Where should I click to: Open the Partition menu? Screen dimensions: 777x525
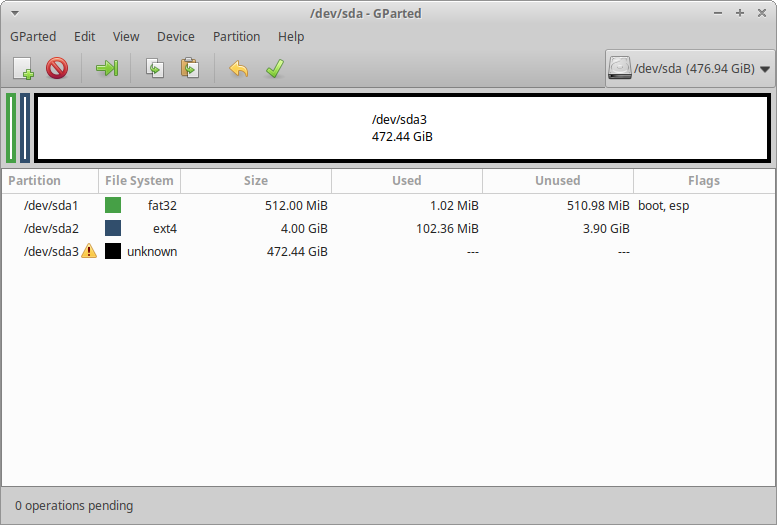coord(236,37)
